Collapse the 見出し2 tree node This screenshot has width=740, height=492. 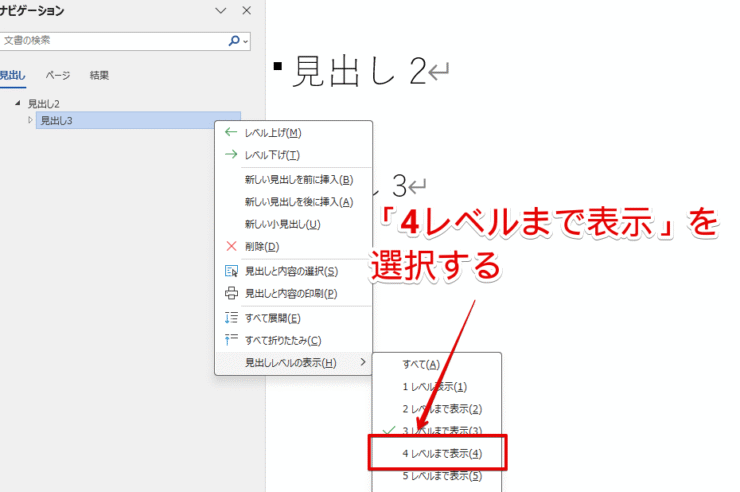pos(17,103)
